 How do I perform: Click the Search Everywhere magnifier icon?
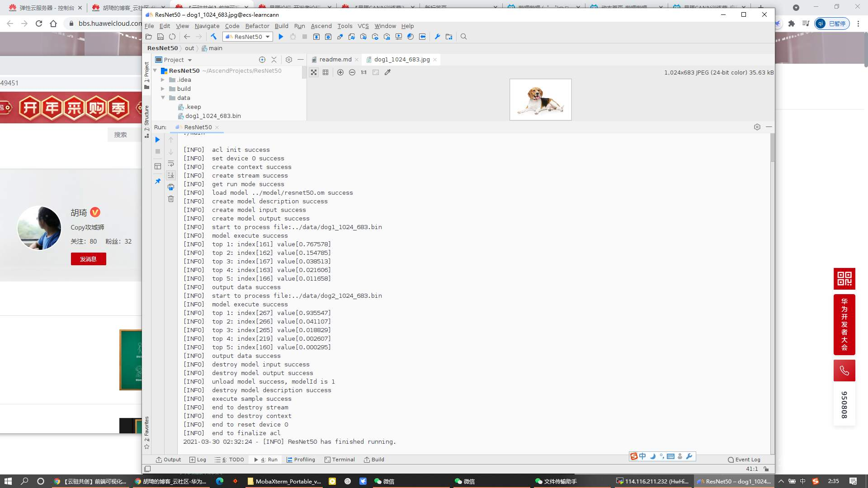pos(463,37)
